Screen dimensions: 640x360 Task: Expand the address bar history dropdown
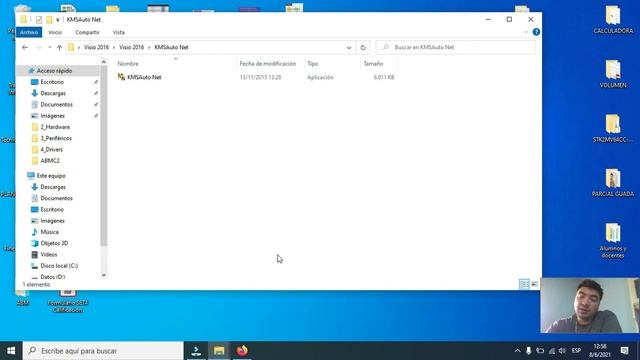click(x=349, y=47)
